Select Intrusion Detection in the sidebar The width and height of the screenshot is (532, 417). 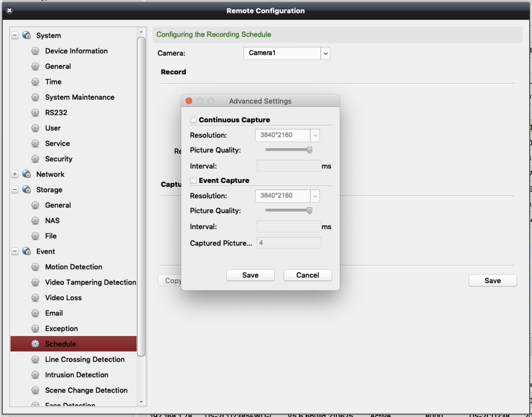tap(77, 375)
